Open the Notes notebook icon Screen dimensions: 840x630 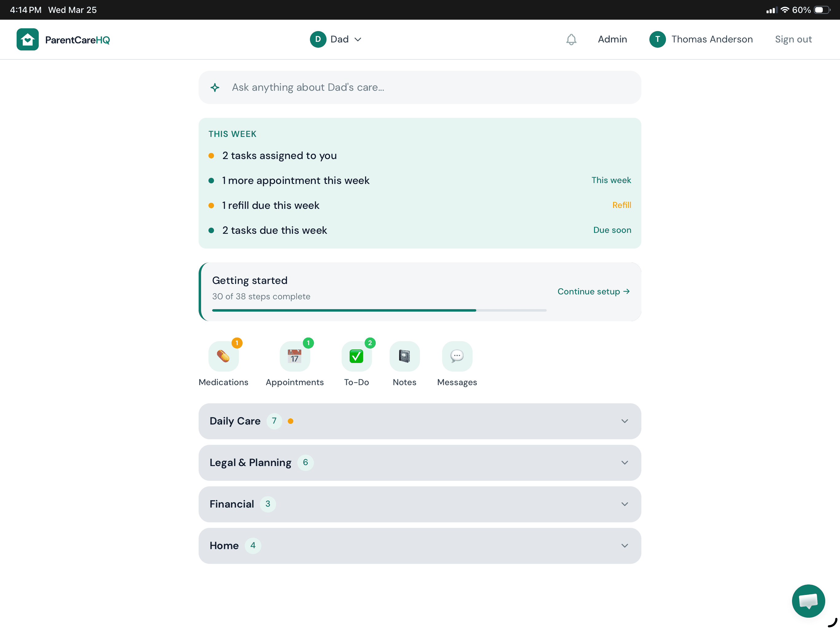point(404,356)
